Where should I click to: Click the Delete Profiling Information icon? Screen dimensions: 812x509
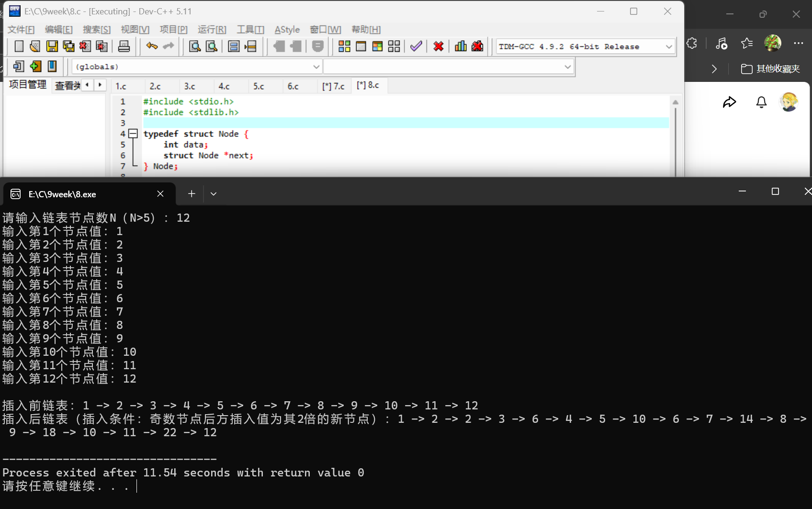(x=477, y=46)
